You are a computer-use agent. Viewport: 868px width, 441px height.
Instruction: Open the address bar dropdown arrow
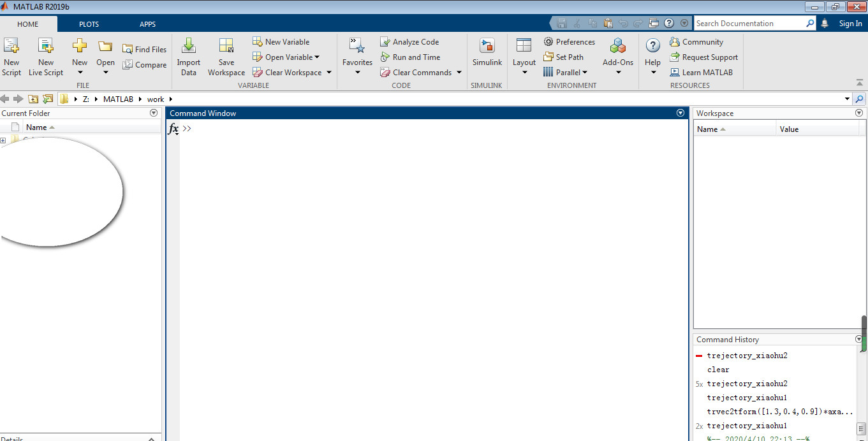pyautogui.click(x=847, y=99)
